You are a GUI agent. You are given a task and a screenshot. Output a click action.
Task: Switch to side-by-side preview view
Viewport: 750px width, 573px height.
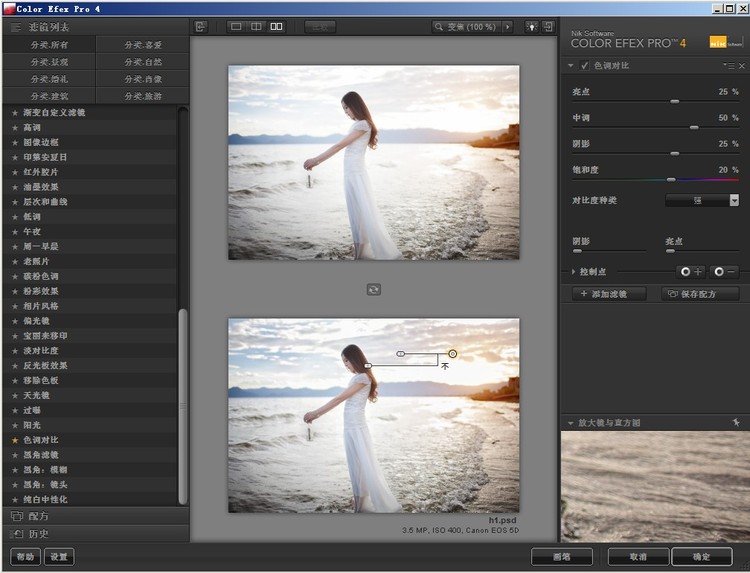[276, 27]
